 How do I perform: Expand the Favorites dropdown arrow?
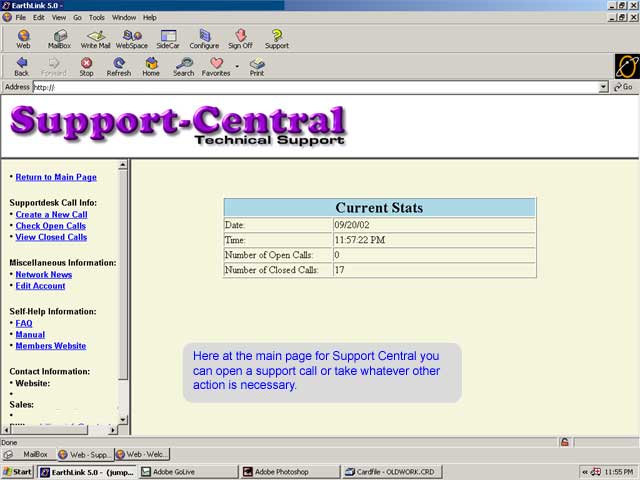coord(237,67)
